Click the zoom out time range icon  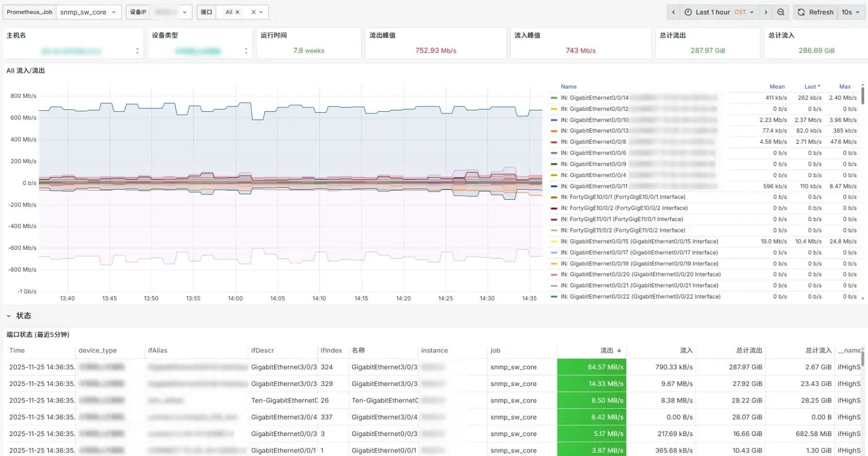click(x=781, y=12)
